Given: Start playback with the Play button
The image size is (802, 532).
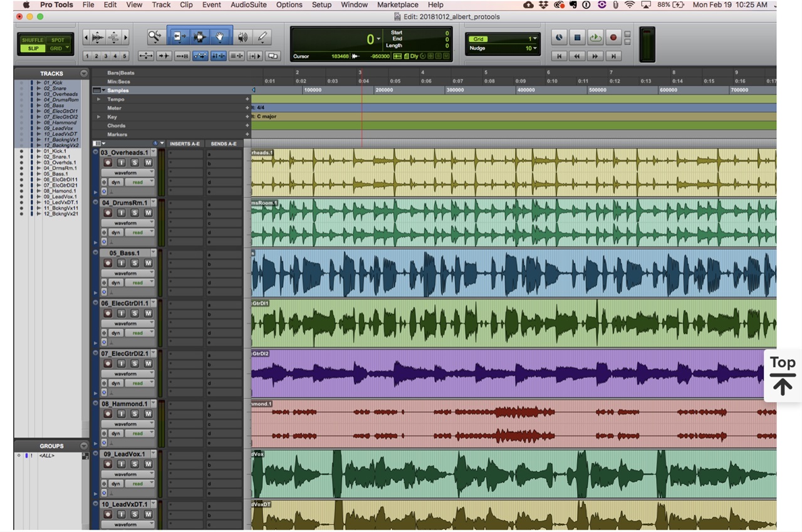Looking at the screenshot, I should tap(595, 38).
